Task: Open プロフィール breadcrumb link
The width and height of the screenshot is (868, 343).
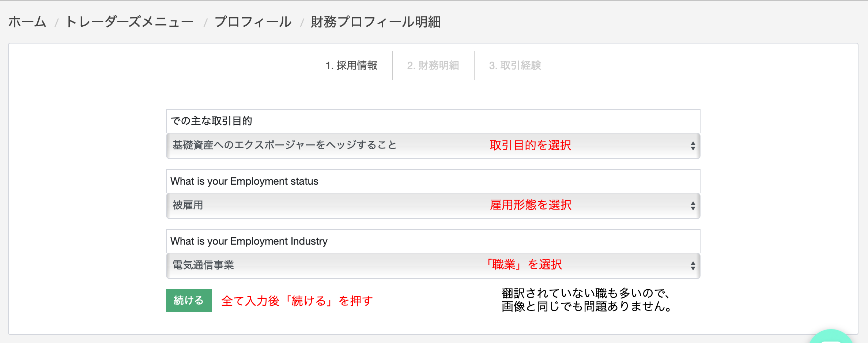Action: click(253, 22)
